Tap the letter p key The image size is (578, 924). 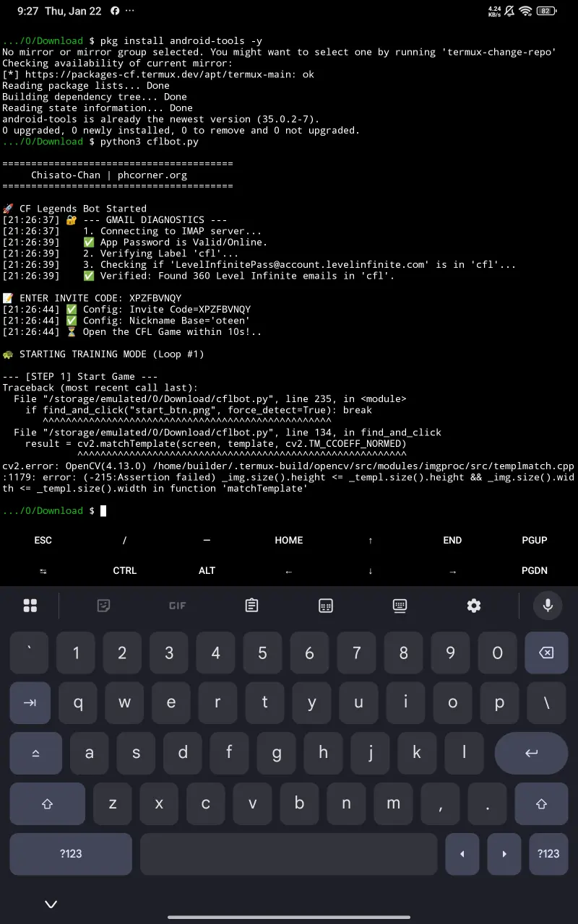pyautogui.click(x=499, y=702)
